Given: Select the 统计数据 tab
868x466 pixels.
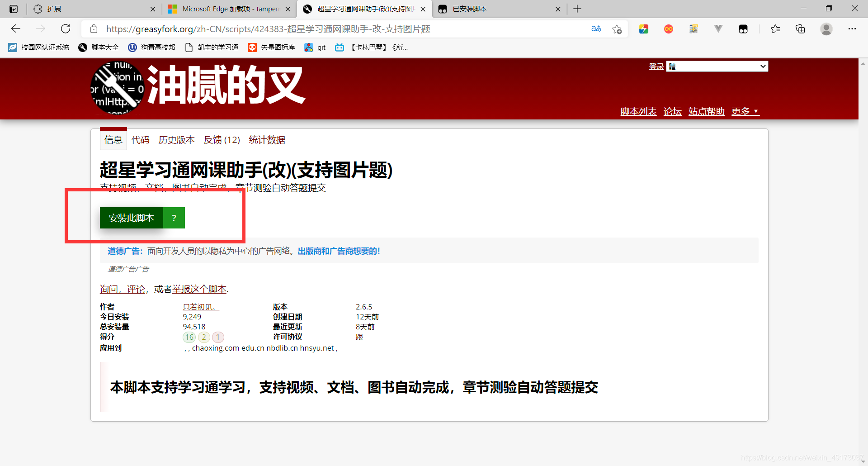Looking at the screenshot, I should pos(267,140).
